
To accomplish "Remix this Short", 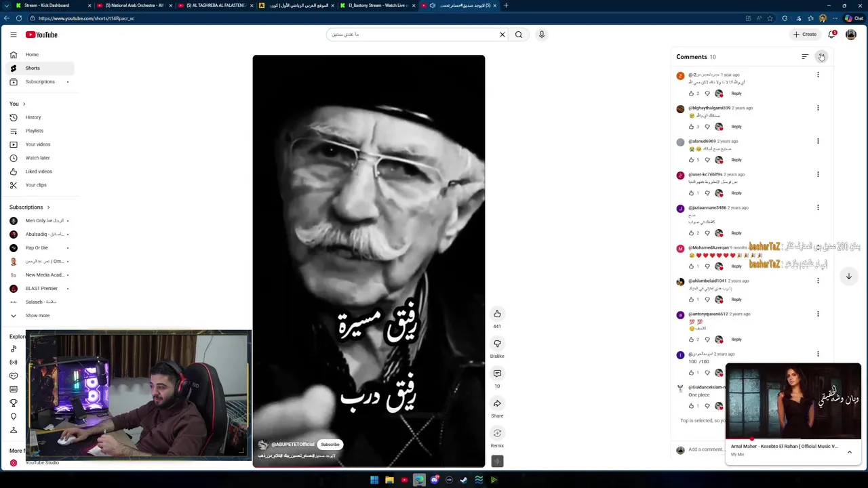I will click(497, 433).
